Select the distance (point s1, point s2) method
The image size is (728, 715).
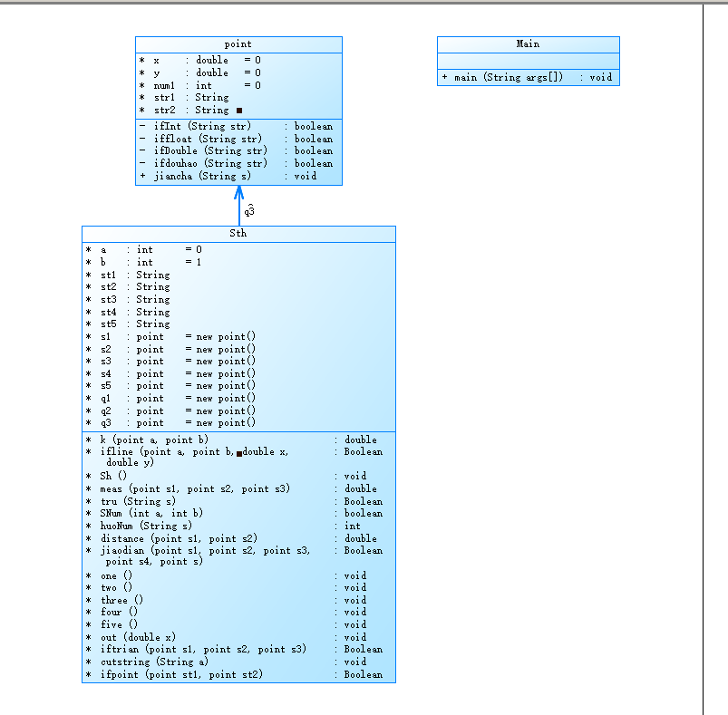(232, 538)
